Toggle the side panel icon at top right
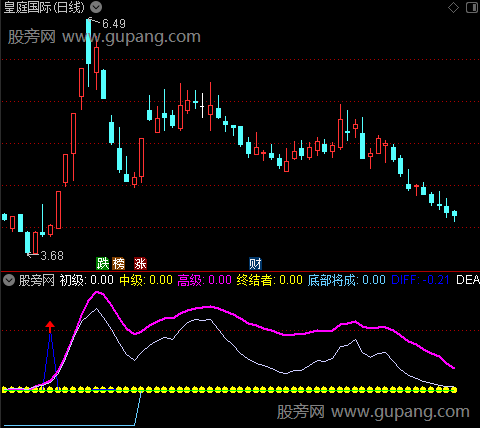The height and width of the screenshot is (428, 480). pyautogui.click(x=472, y=7)
